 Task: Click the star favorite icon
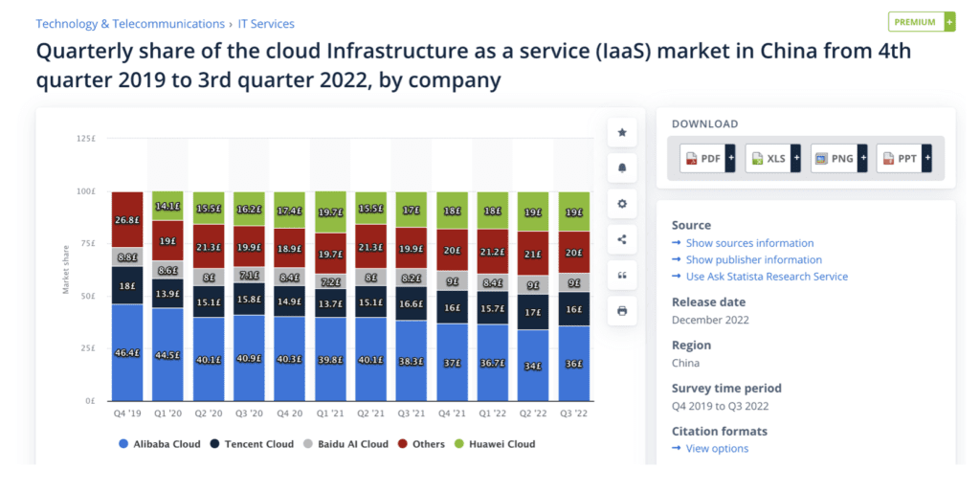(622, 132)
